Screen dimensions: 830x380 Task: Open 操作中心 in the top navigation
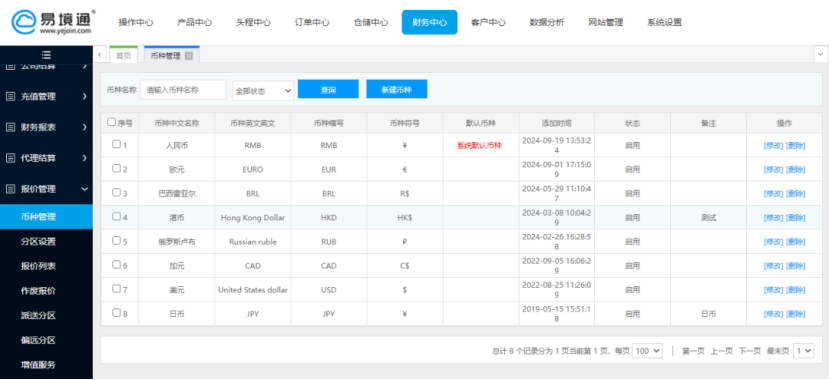click(x=136, y=22)
